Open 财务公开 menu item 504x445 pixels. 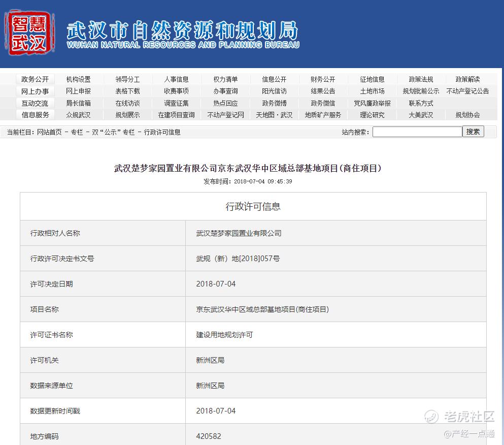point(323,79)
